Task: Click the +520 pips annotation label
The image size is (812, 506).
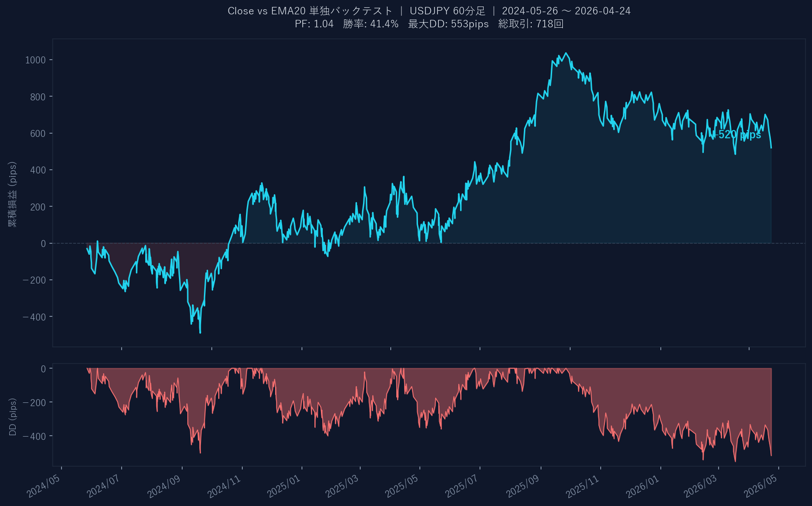Action: (736, 135)
